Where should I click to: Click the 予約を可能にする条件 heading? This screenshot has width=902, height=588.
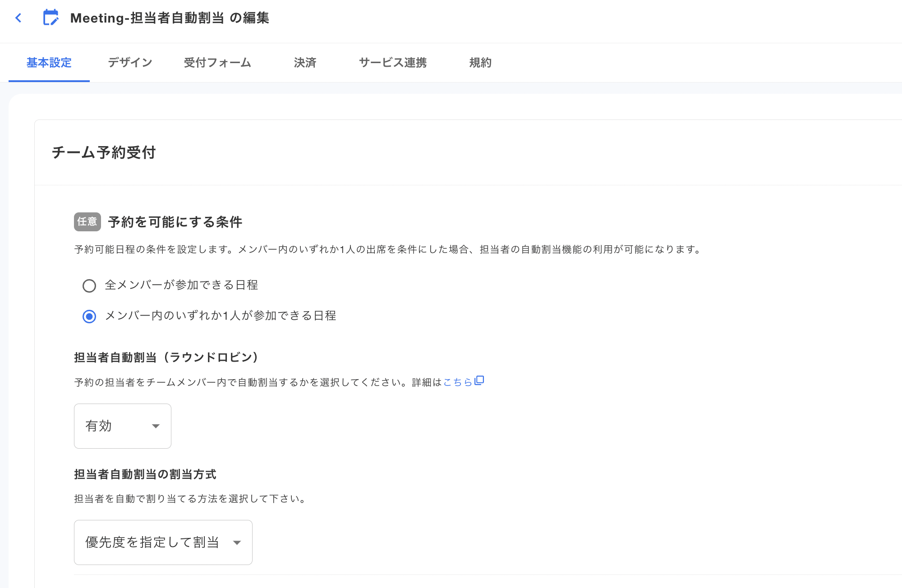175,222
